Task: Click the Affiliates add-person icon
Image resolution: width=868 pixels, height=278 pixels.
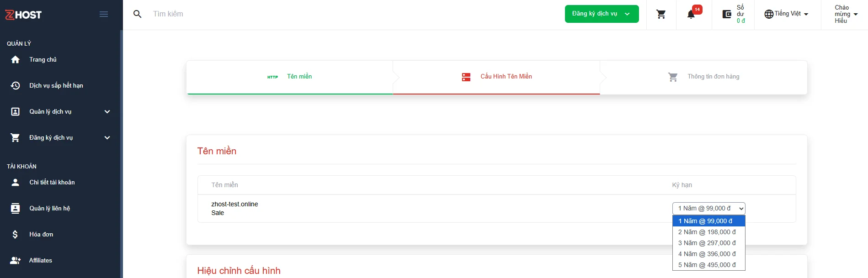Action: pos(15,261)
